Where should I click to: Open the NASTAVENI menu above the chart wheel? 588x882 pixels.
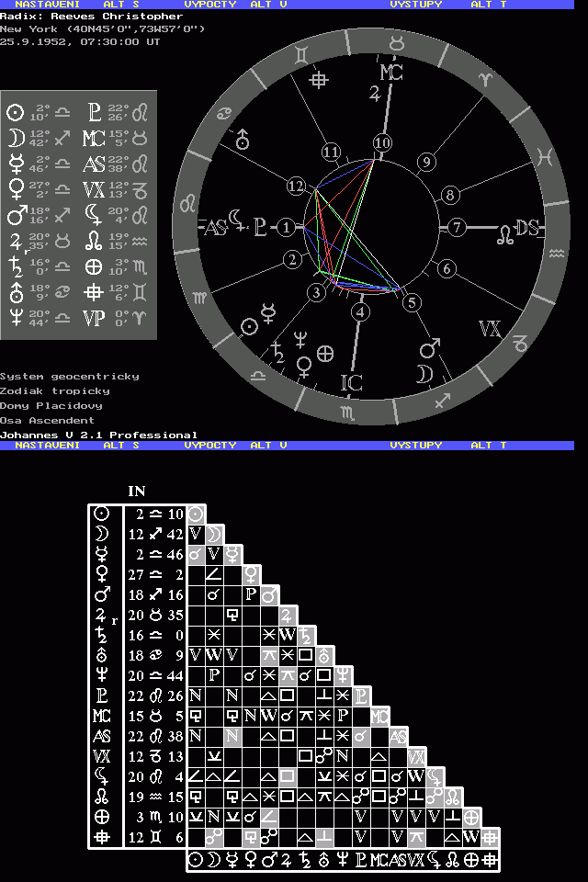coord(47,5)
